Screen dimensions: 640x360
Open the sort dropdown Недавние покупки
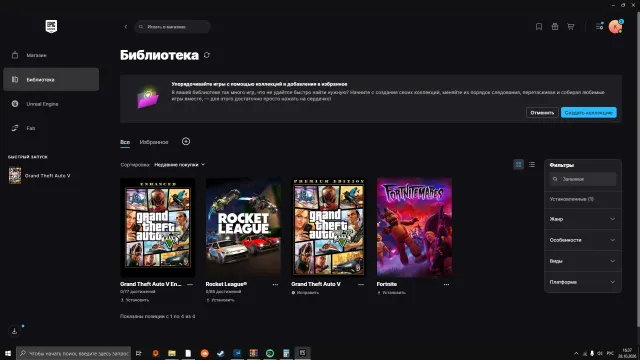[x=179, y=164]
